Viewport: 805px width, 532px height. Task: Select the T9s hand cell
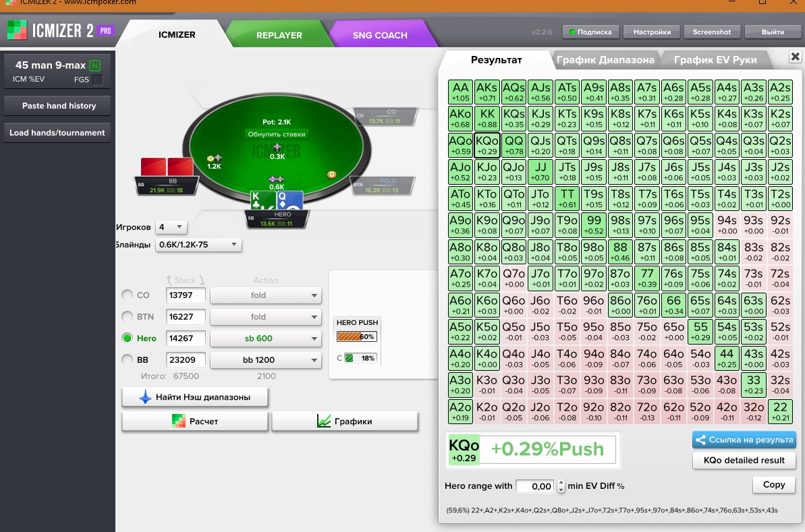(594, 198)
